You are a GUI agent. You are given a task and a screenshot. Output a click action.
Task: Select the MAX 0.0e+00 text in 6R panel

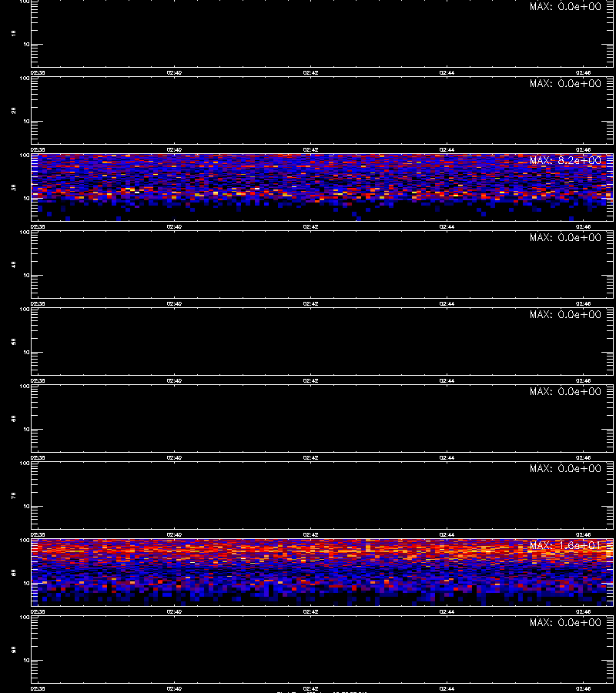tap(565, 392)
